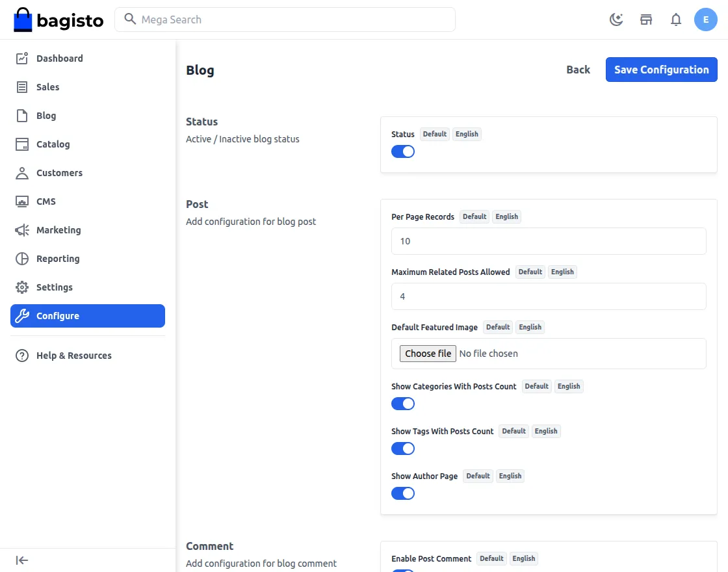728x572 pixels.
Task: Click the Back link
Action: (x=578, y=70)
